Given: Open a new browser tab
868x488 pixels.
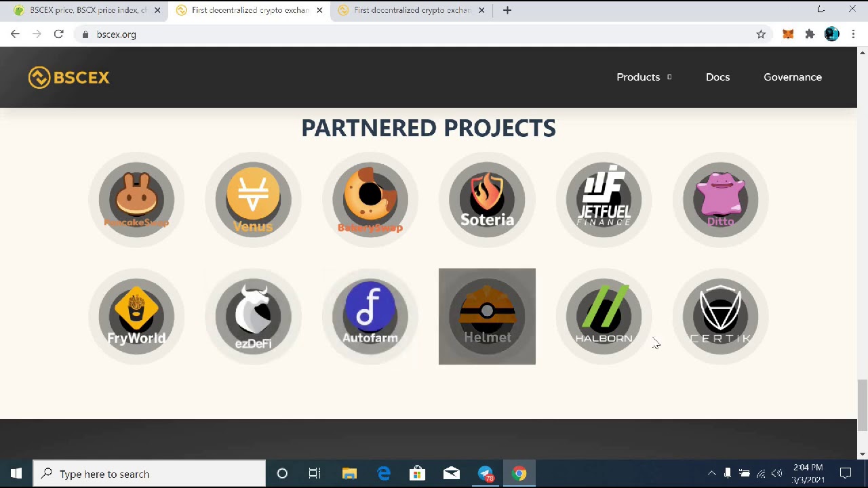Looking at the screenshot, I should pyautogui.click(x=507, y=10).
